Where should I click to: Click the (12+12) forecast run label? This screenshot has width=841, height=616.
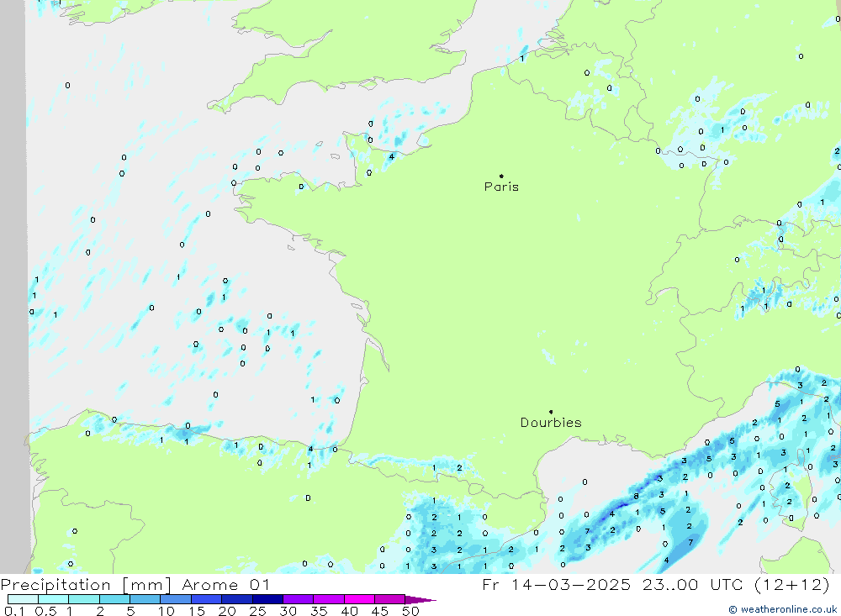tap(792, 584)
